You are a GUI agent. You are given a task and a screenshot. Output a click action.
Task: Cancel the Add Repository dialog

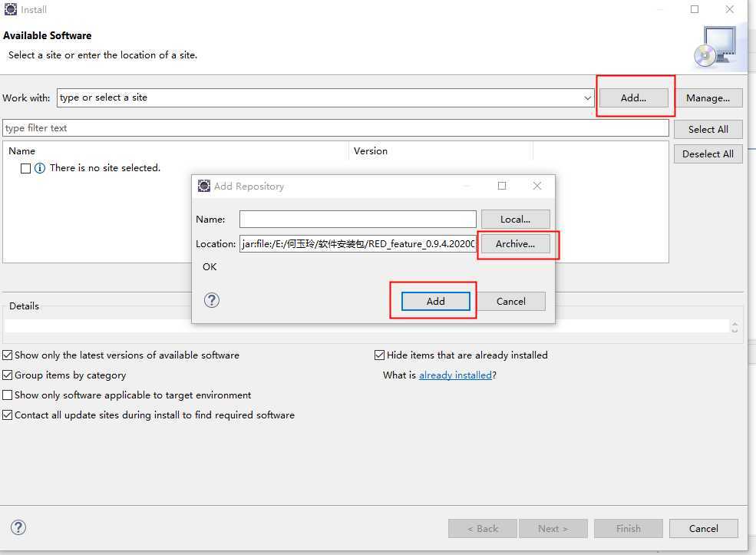pos(511,302)
